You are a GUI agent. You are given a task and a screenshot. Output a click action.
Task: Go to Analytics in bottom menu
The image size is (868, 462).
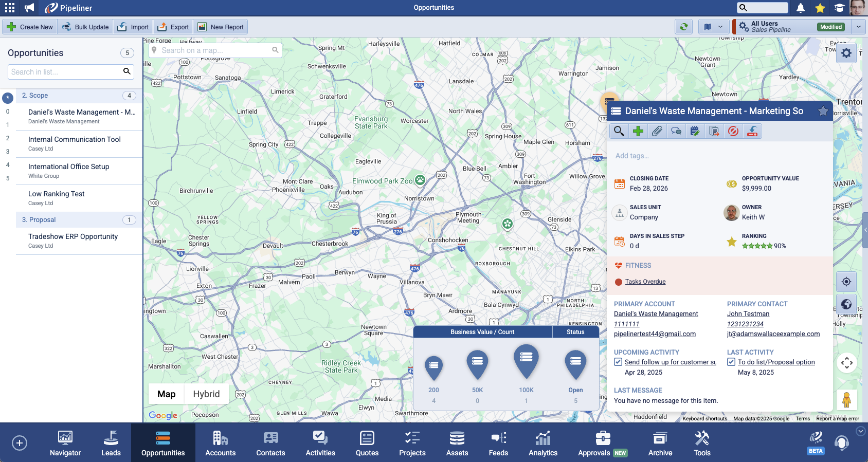(543, 443)
